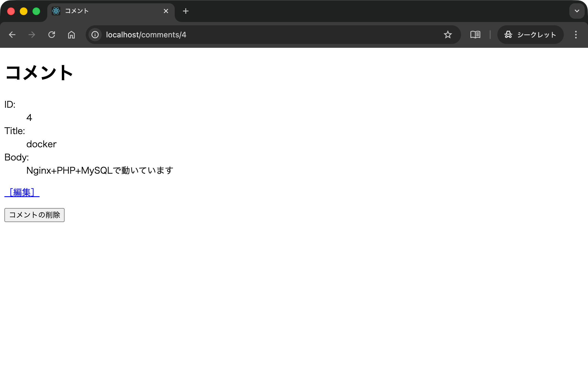
Task: Click the site information icon in address bar
Action: [95, 35]
